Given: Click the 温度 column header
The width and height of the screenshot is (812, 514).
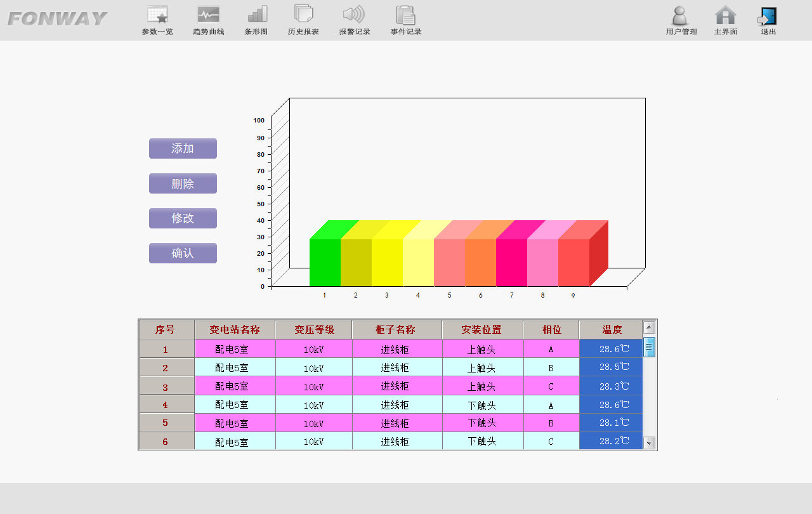Looking at the screenshot, I should (611, 330).
